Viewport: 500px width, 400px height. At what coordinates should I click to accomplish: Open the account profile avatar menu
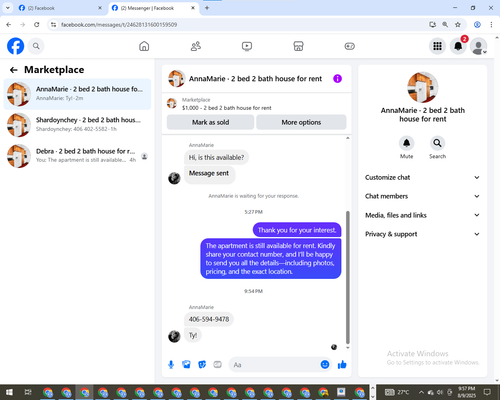[479, 46]
